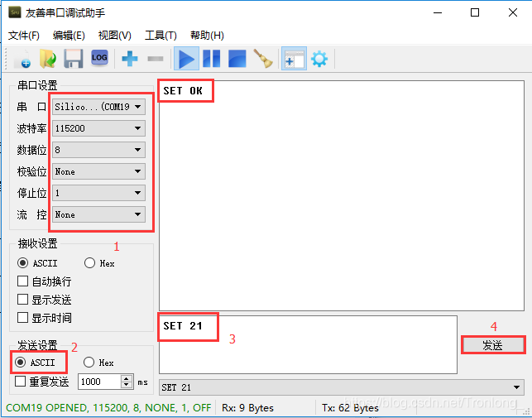Click the 1000 ms interval field
Image resolution: width=532 pixels, height=418 pixels.
pyautogui.click(x=99, y=382)
